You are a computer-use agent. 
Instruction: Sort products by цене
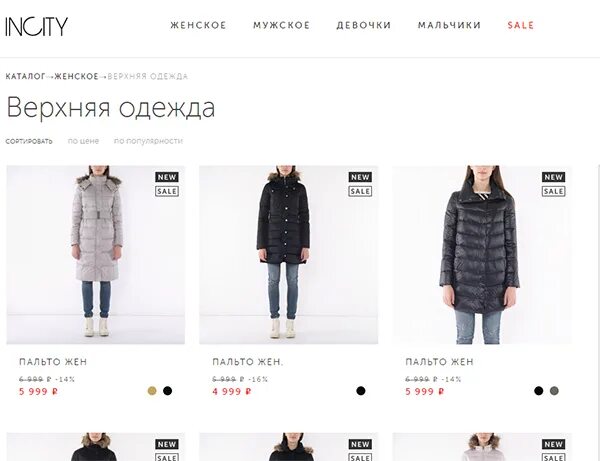83,141
